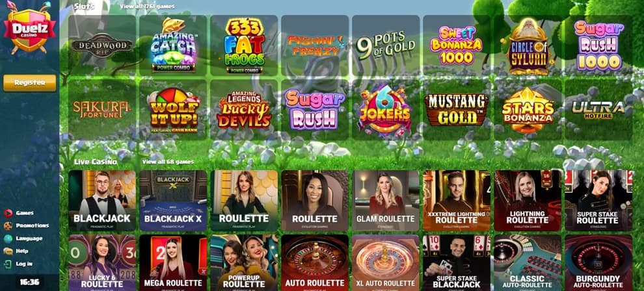Select the Mustang Gold slot
Viewport: 644px width, 291px height.
[456, 110]
